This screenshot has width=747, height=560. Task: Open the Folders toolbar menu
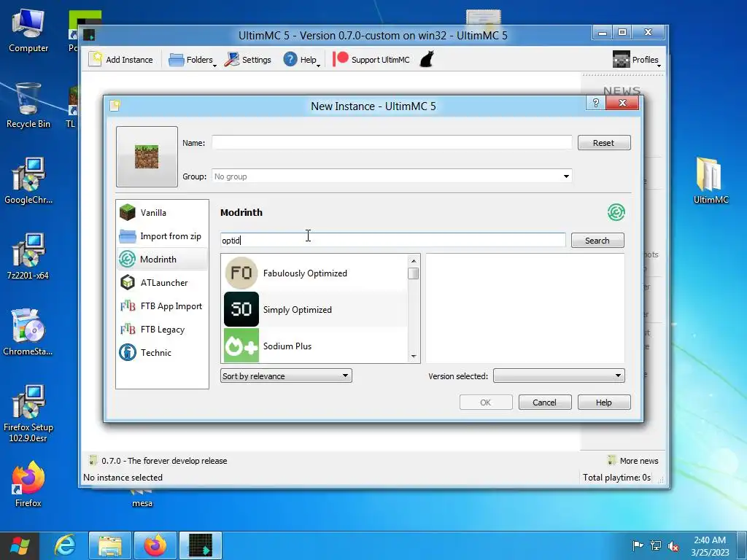tap(193, 60)
